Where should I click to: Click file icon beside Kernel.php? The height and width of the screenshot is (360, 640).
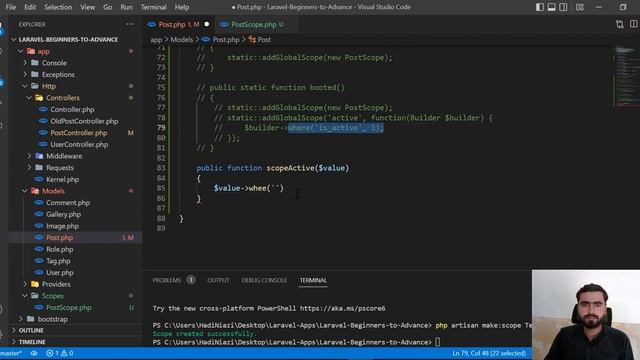(39, 179)
